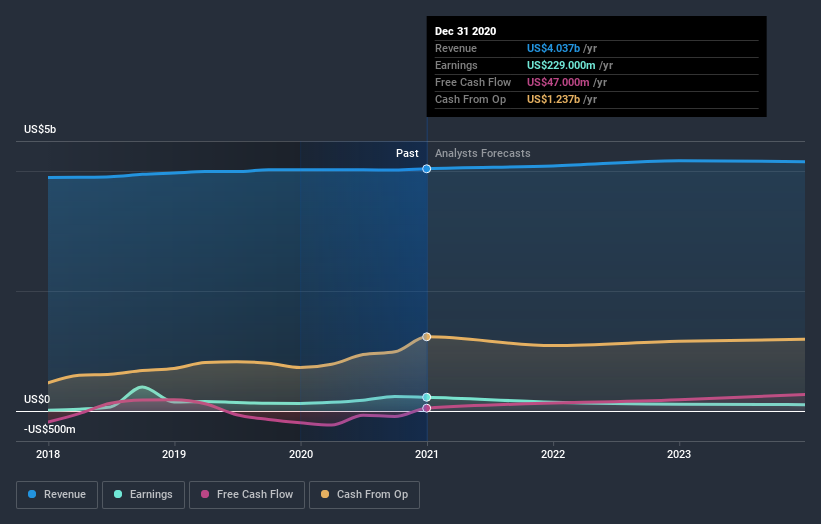
Task: Click the 2020 x-axis label
Action: coord(301,454)
